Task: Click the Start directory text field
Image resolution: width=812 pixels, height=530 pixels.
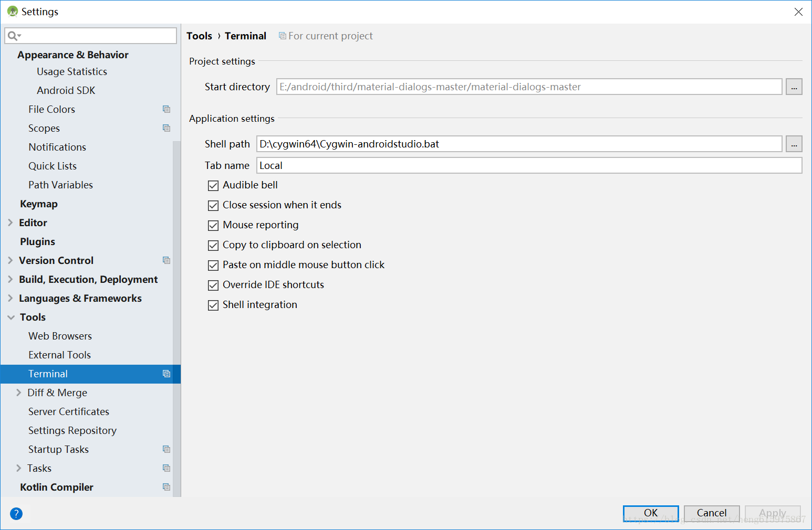Action: tap(529, 87)
